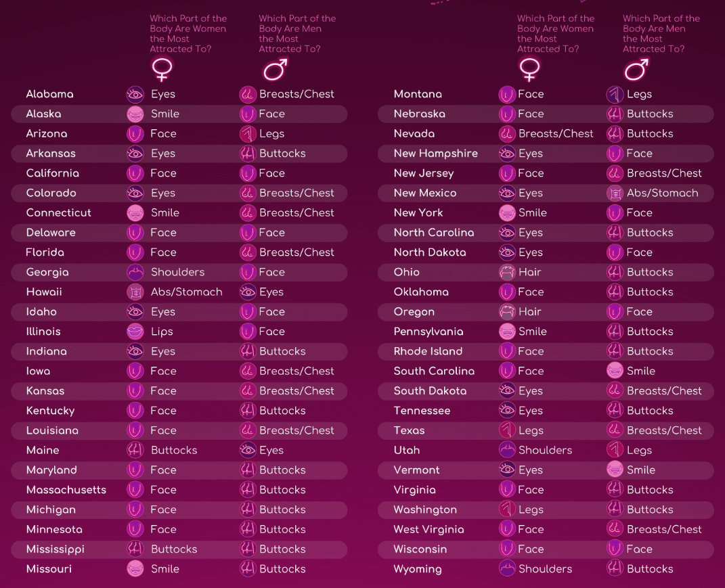Click 'Breasts/Chest' text in the Louisiana row
The height and width of the screenshot is (588, 725).
pos(296,430)
